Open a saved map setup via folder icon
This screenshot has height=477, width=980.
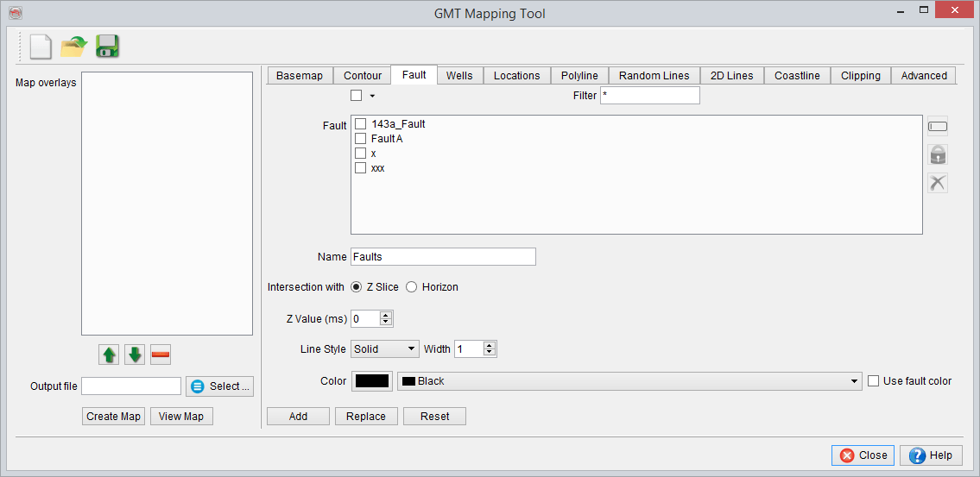tap(74, 47)
